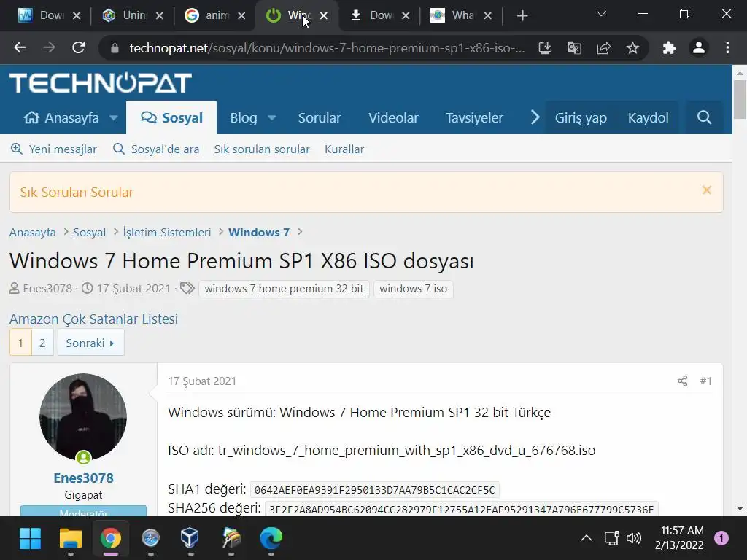Open the Blog nav item
747x560 pixels.
click(244, 117)
